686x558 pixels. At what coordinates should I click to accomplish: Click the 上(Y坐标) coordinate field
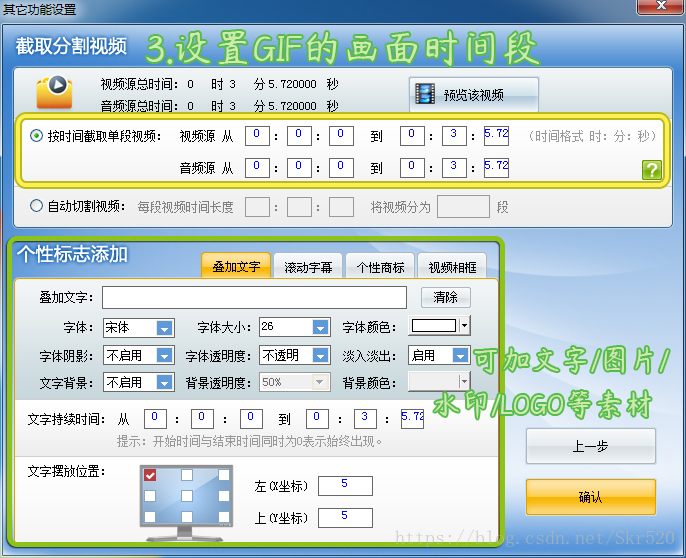(x=345, y=518)
